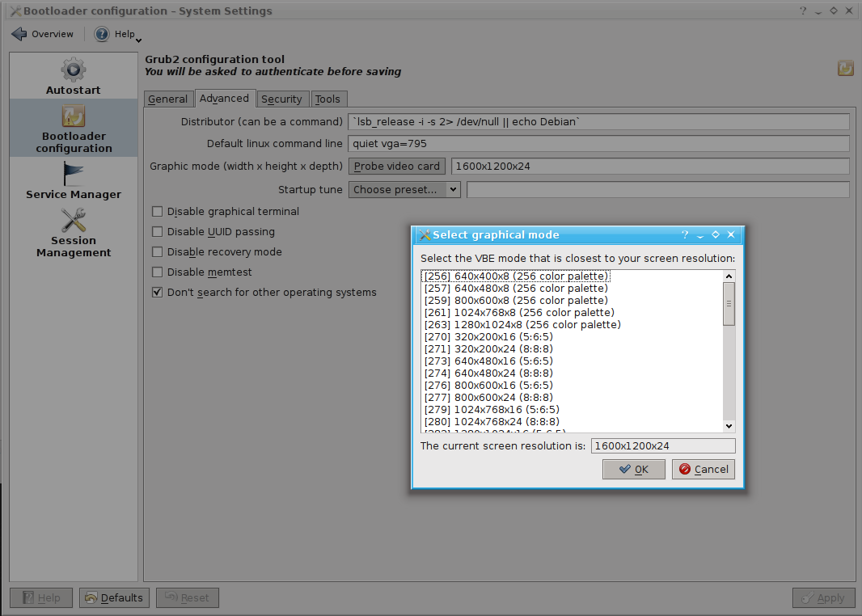
Task: Close the Select graphical mode dialog
Action: click(731, 234)
